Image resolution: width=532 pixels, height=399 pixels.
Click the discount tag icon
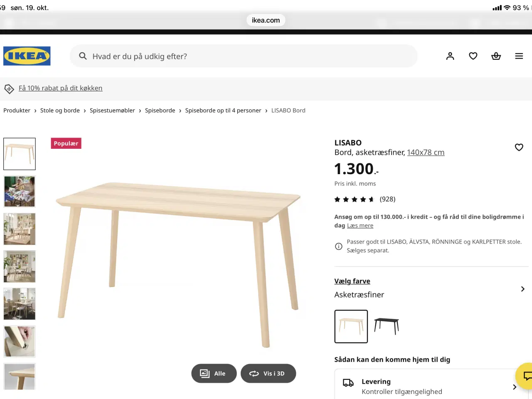click(9, 89)
